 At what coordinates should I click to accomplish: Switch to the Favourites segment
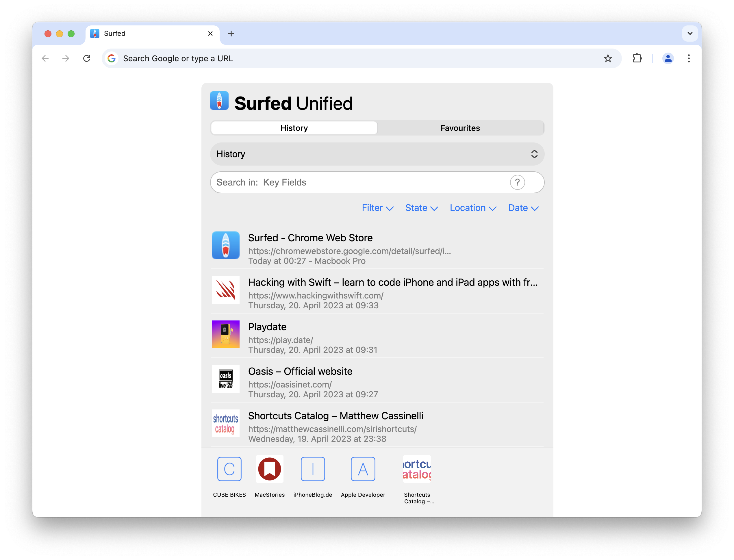coord(460,128)
